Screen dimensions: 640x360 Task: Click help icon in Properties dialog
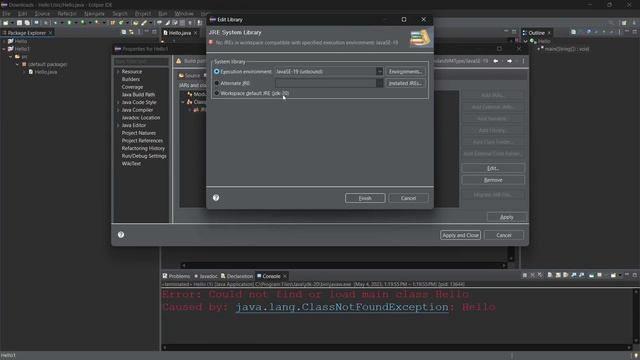click(121, 235)
